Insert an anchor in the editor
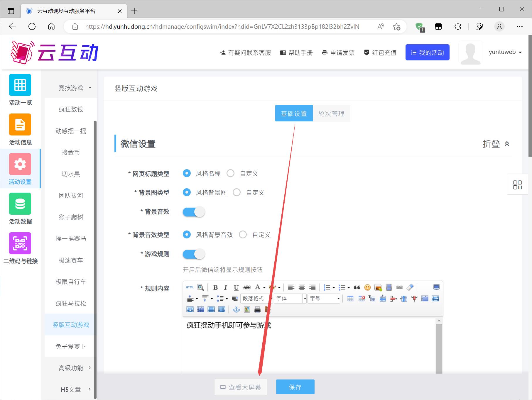532x400 pixels. click(x=236, y=309)
